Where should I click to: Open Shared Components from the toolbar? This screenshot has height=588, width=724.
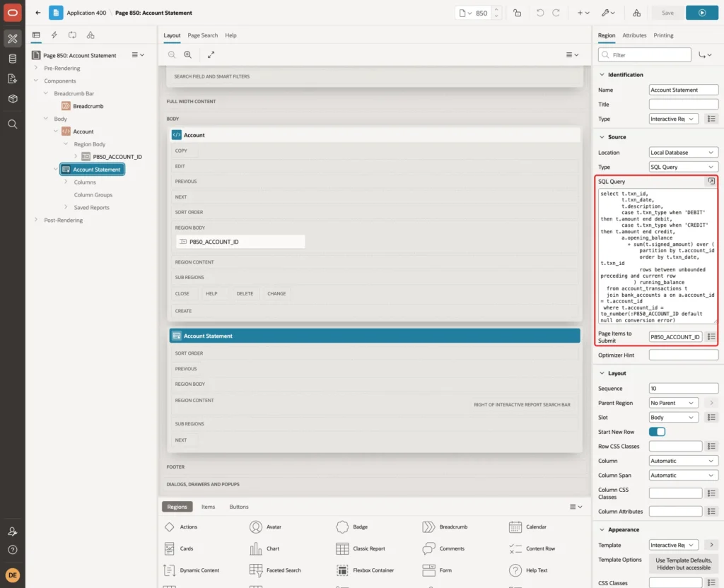coord(636,13)
